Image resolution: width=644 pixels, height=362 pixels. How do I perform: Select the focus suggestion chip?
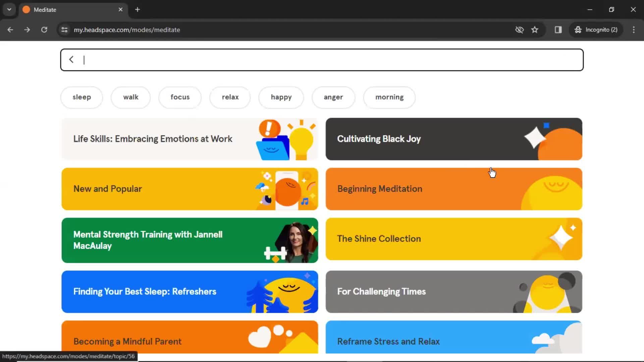coord(180,97)
